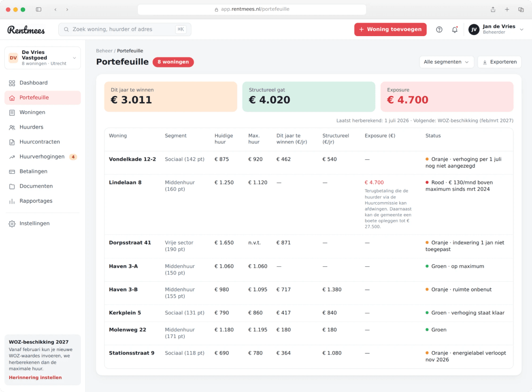Click the Stationsstraat 9 property name
This screenshot has width=532, height=392.
132,353
